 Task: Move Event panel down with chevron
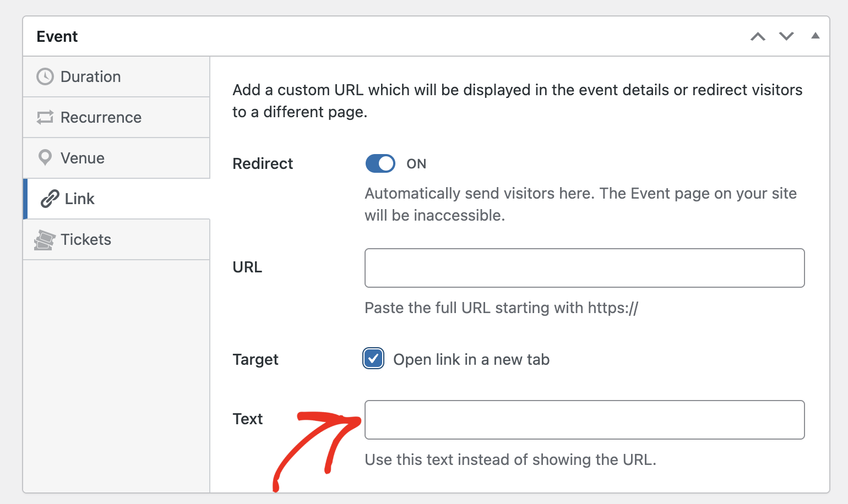[786, 36]
